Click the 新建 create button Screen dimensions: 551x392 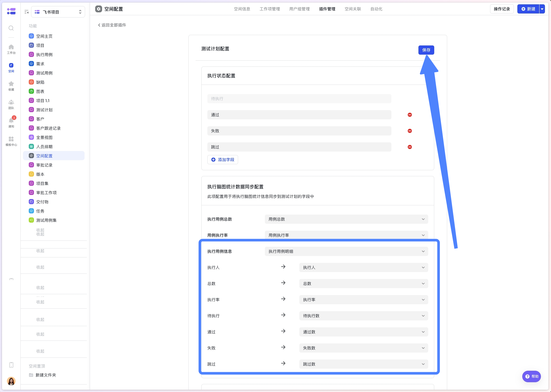pos(528,9)
